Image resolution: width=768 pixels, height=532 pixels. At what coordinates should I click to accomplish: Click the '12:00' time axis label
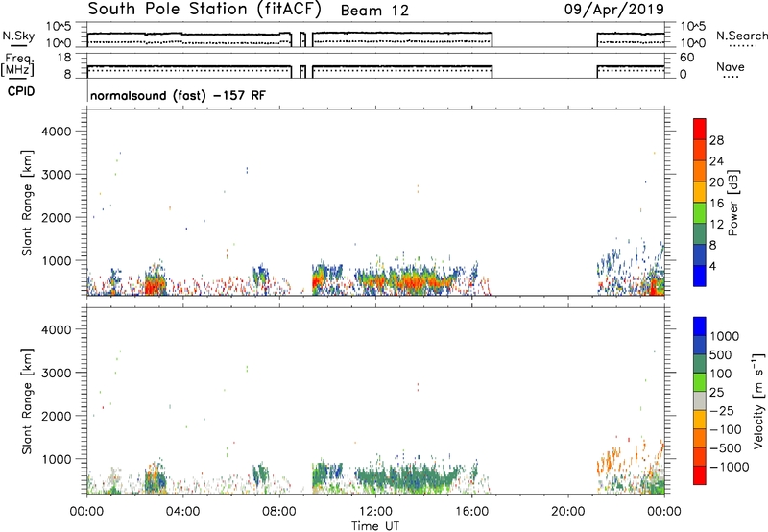coord(375,512)
